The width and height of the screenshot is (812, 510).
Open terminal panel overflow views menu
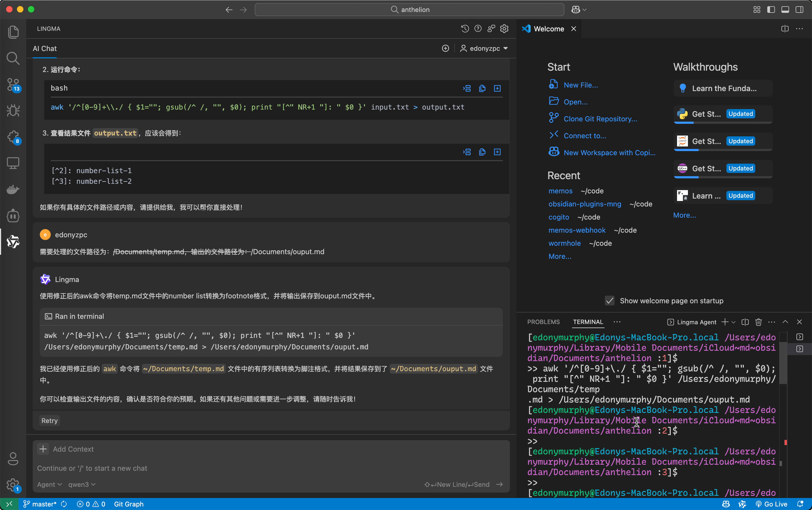tap(617, 322)
